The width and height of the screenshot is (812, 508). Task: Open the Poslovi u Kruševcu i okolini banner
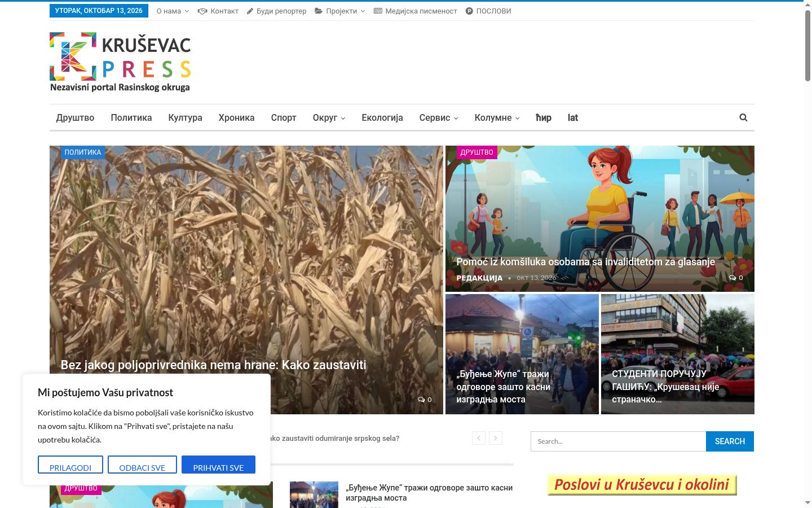pos(642,485)
